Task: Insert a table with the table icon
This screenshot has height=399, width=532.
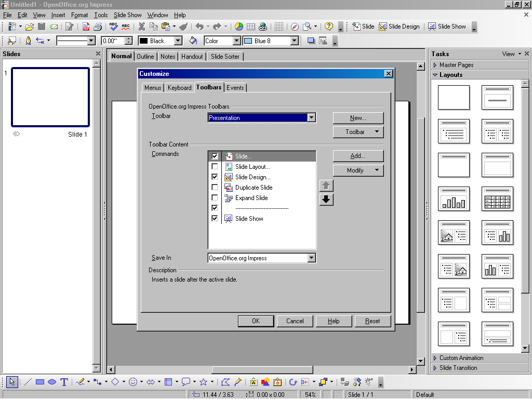Action: tap(251, 26)
